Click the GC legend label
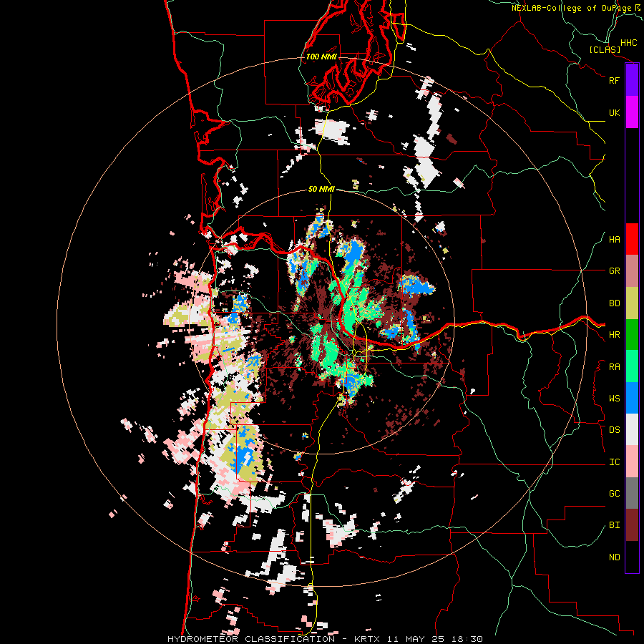 pyautogui.click(x=614, y=494)
